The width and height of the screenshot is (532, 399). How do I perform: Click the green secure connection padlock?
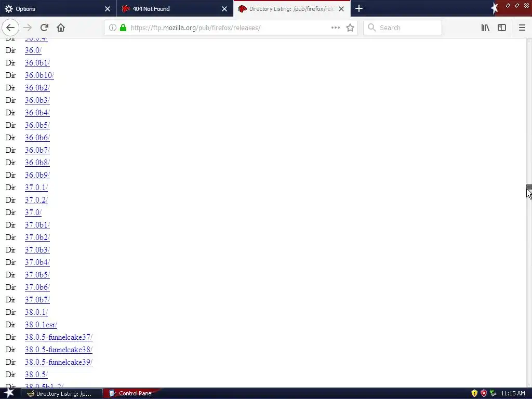pyautogui.click(x=123, y=28)
